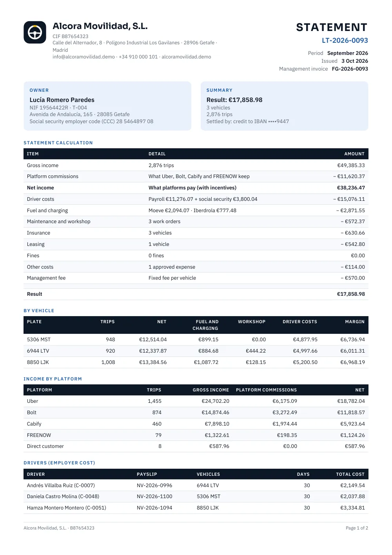This screenshot has width=392, height=555.
Task: Click the workshop value €444.22
Action: [256, 351]
